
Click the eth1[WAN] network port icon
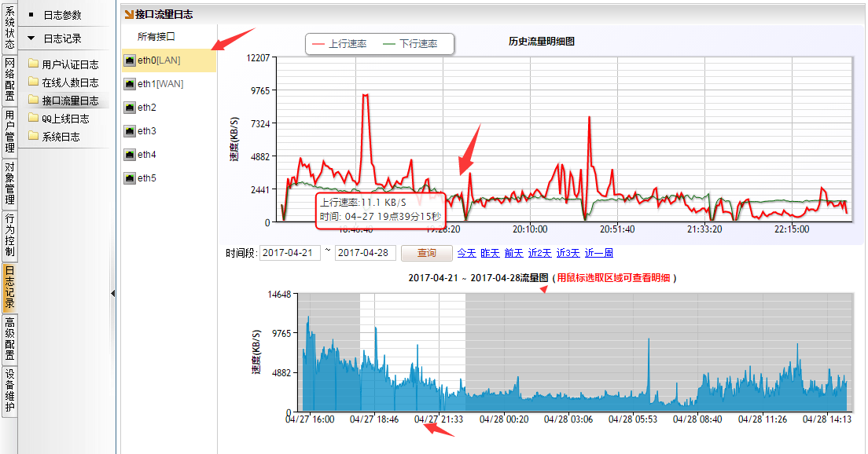pyautogui.click(x=130, y=84)
